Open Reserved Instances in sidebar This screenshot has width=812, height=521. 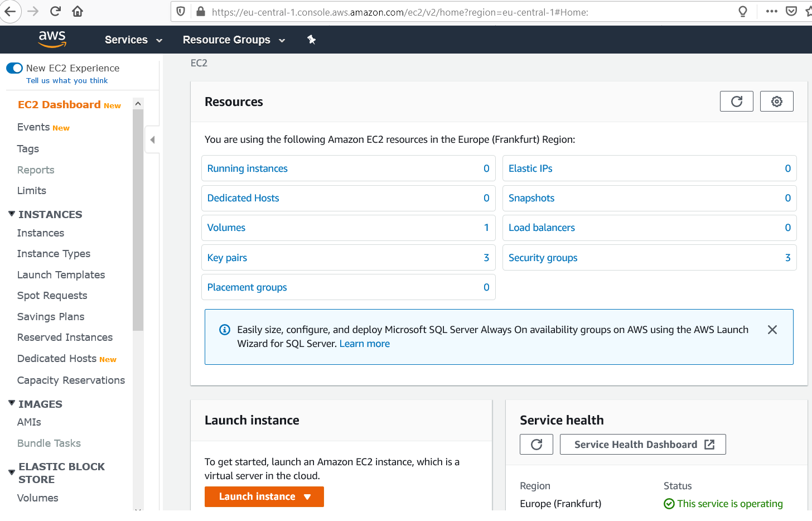click(65, 337)
